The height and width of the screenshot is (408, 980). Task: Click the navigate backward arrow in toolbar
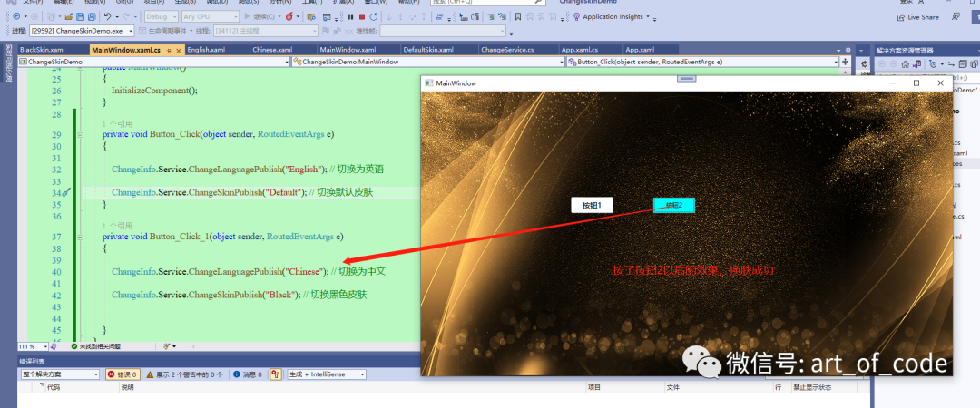15,17
